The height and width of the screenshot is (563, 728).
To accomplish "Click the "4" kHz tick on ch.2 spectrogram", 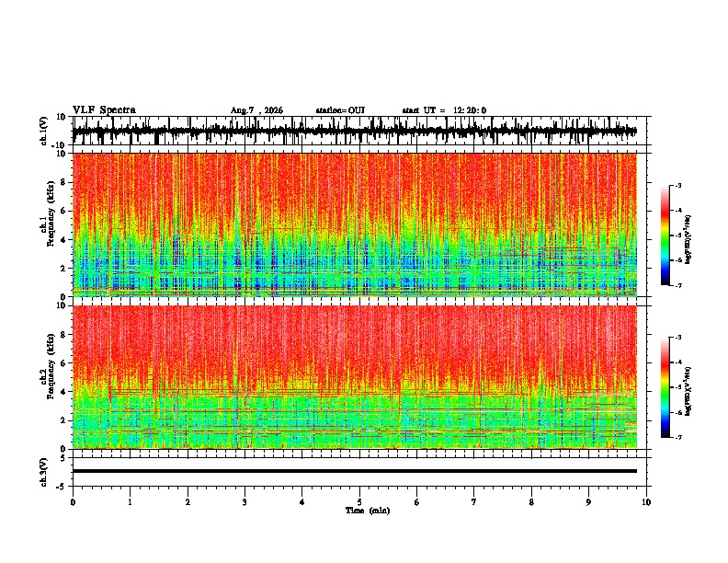I will pyautogui.click(x=64, y=392).
